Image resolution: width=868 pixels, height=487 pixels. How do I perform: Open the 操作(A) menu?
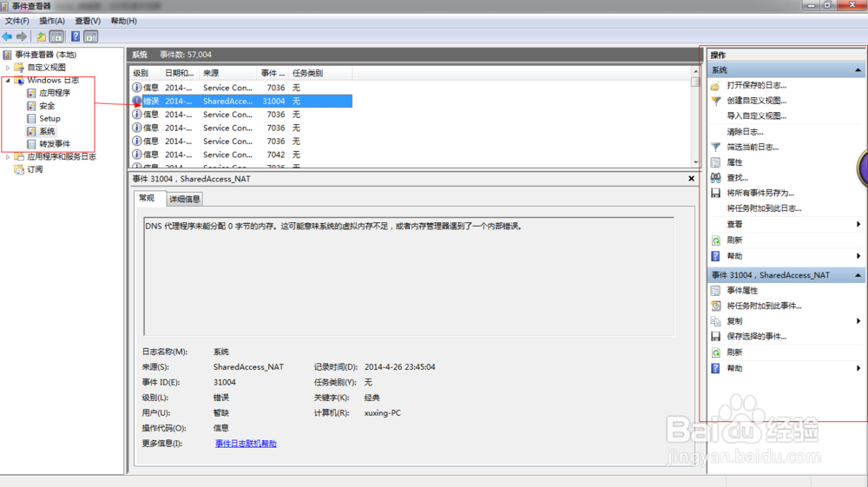click(x=51, y=21)
